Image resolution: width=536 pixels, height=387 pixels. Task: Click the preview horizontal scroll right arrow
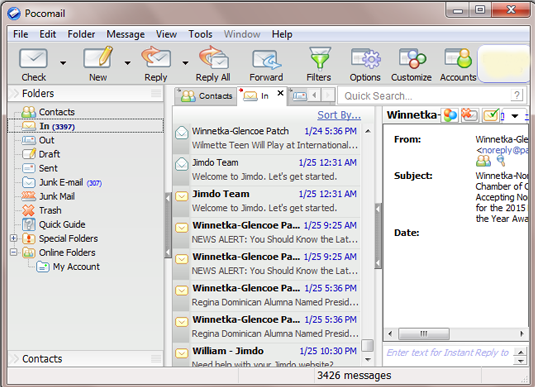click(x=522, y=334)
